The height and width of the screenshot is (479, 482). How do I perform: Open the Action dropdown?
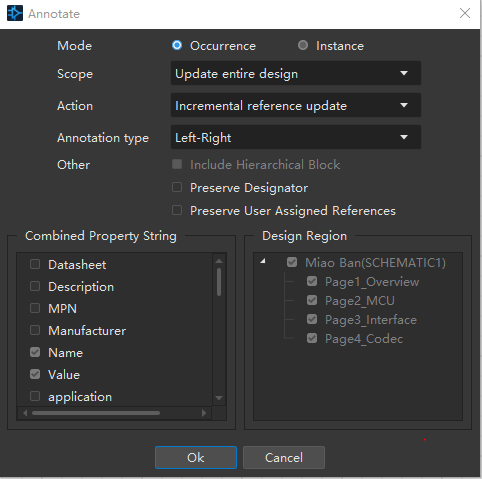296,105
